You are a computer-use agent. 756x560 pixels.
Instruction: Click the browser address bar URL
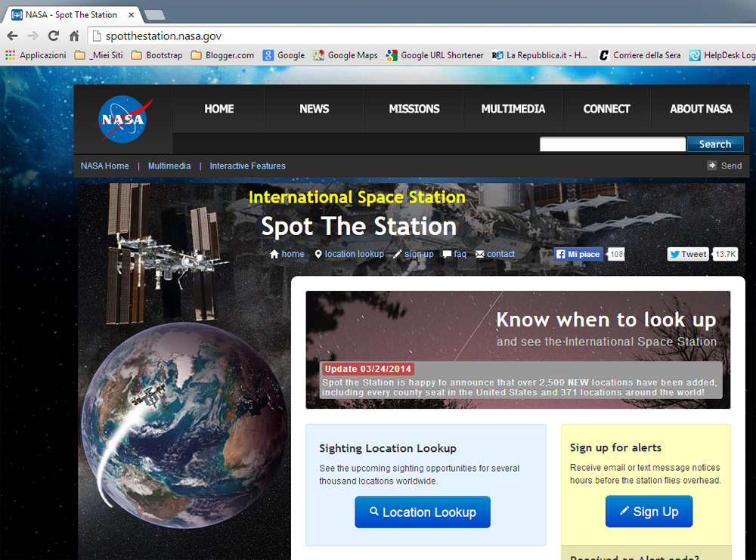coord(163,36)
